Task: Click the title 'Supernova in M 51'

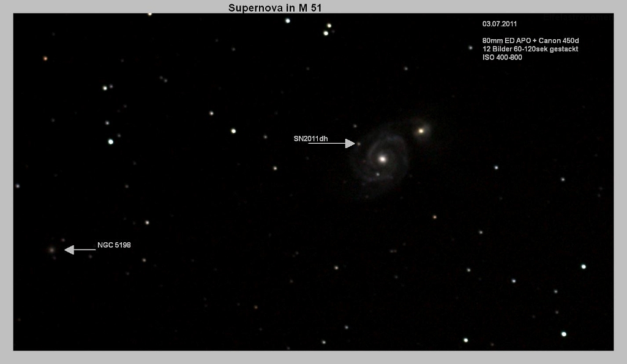Action: (x=275, y=8)
